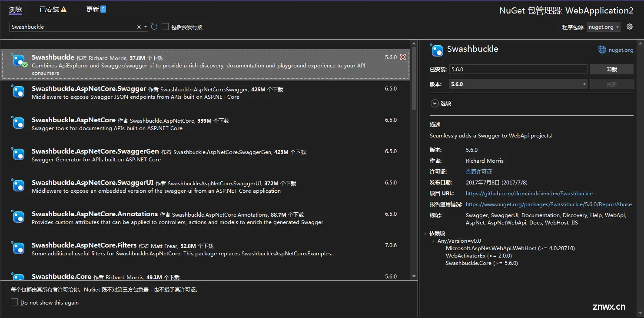Click the NuGet 包管理器: WebApplication2 title
The height and width of the screenshot is (318, 644).
point(567,10)
